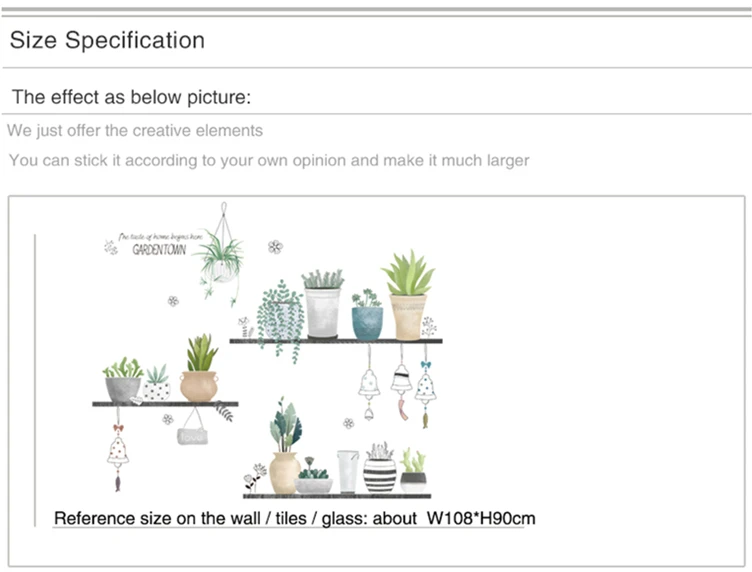Select the tan round pot with green plant
The image size is (752, 572).
(x=200, y=368)
